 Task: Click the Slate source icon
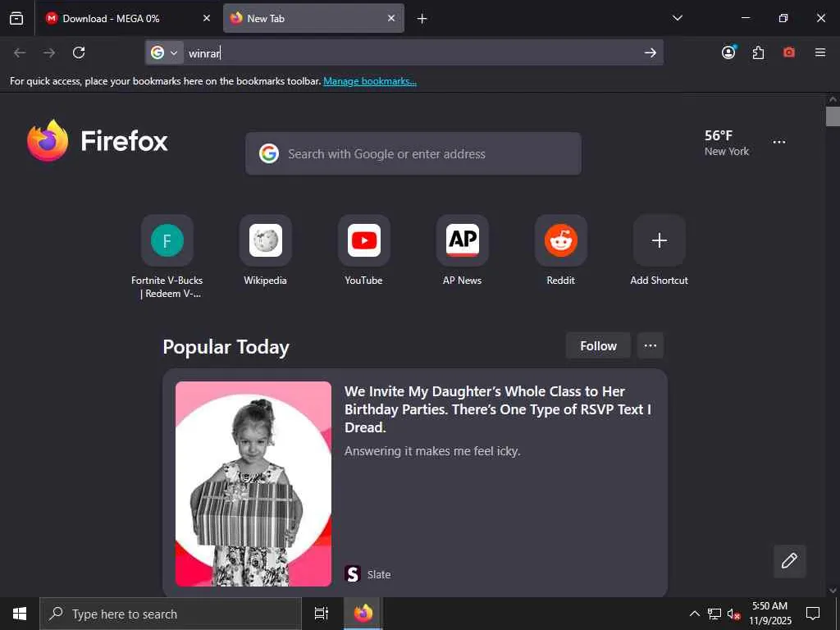click(353, 574)
